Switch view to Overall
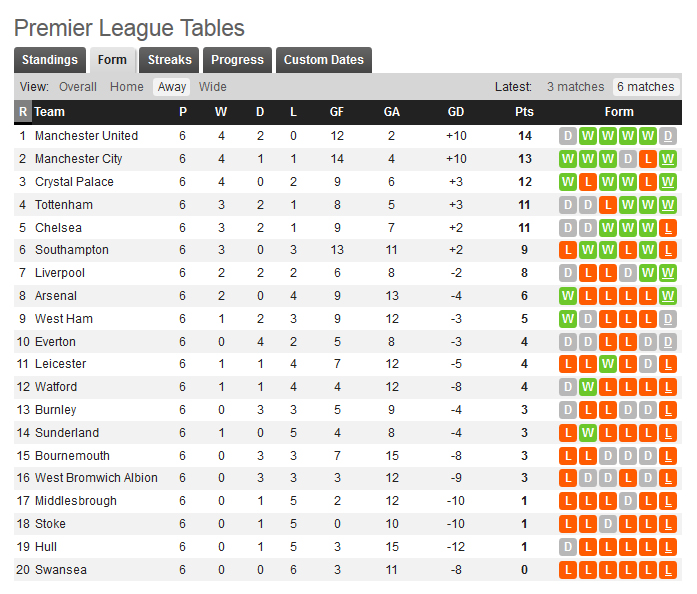The height and width of the screenshot is (594, 697). point(78,87)
